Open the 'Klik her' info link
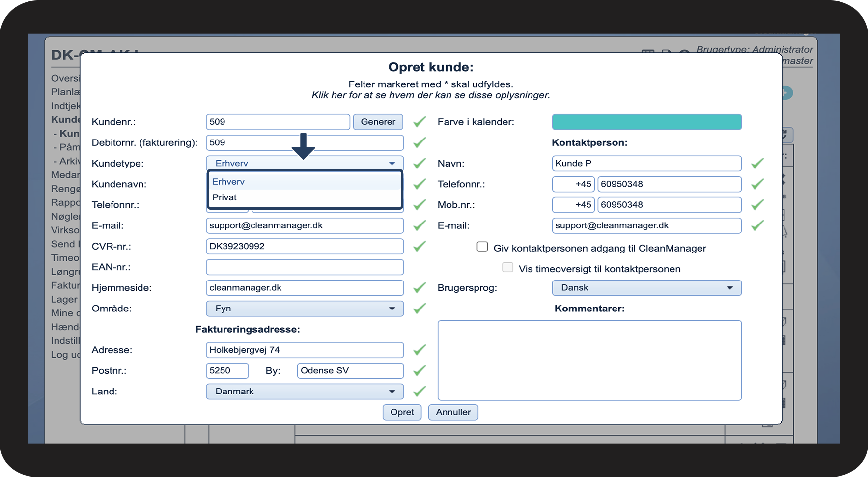Viewport: 868px width, 477px height. 430,95
